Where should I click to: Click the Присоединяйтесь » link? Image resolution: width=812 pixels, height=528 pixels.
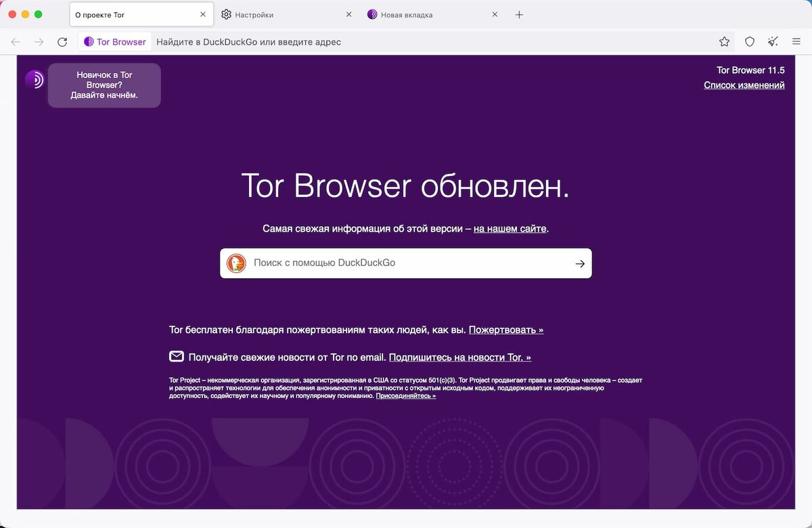(406, 395)
